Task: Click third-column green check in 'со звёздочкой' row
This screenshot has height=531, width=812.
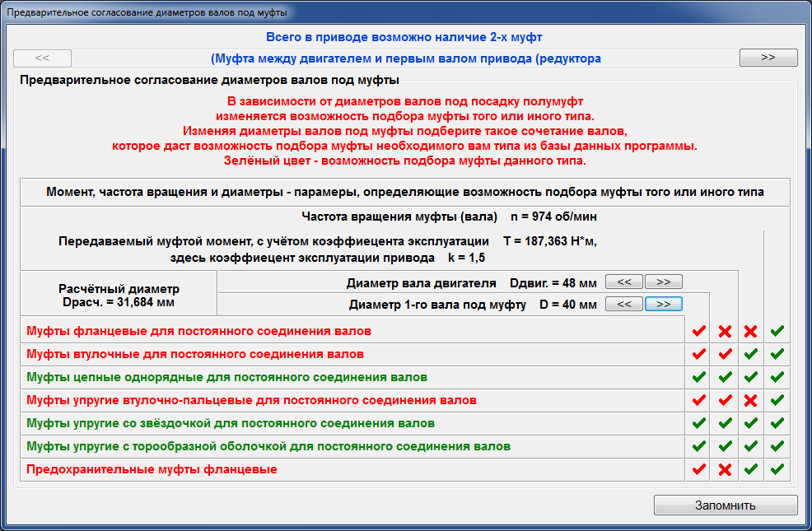Action: [x=751, y=423]
